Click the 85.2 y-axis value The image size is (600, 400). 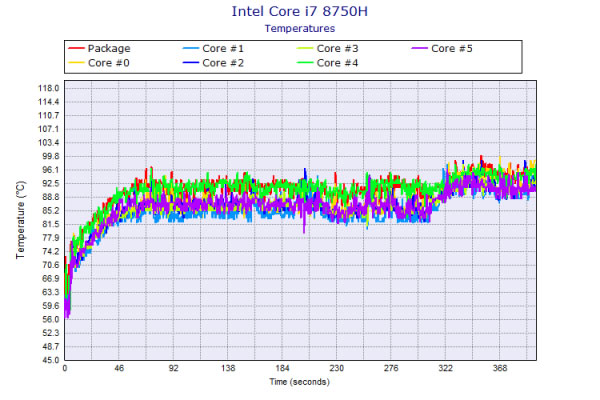click(x=51, y=211)
